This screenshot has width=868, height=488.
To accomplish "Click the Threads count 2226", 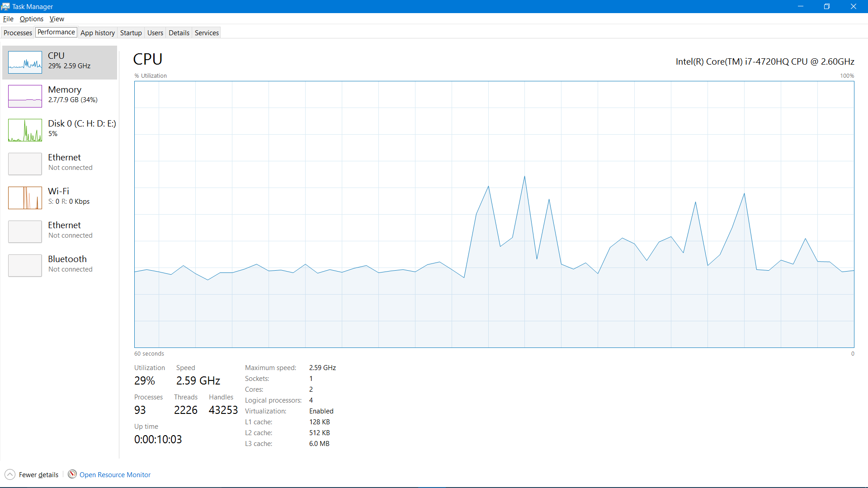I will tap(186, 410).
